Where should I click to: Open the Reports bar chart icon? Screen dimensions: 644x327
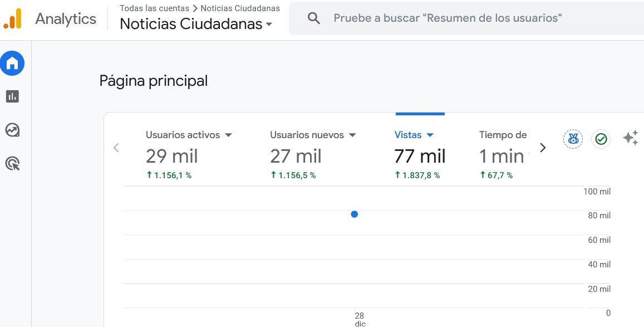[12, 96]
